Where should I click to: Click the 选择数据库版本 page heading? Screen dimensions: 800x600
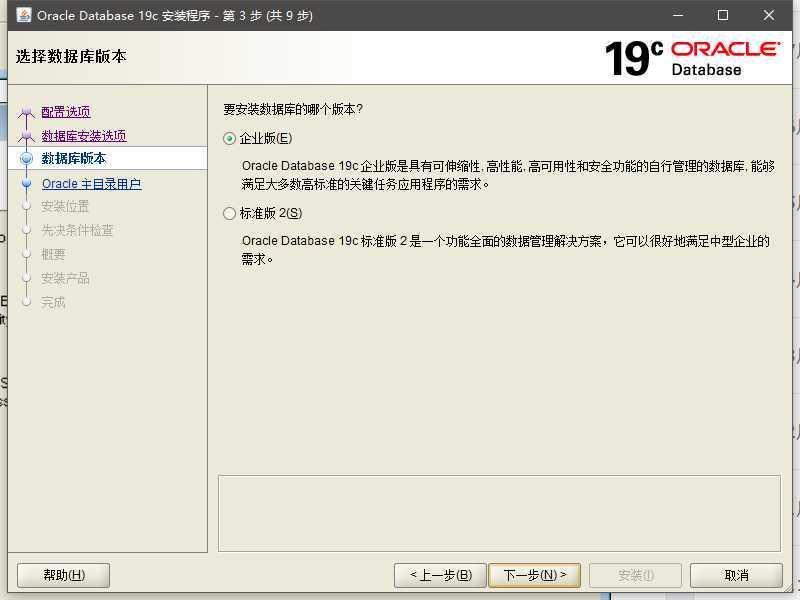coord(71,56)
